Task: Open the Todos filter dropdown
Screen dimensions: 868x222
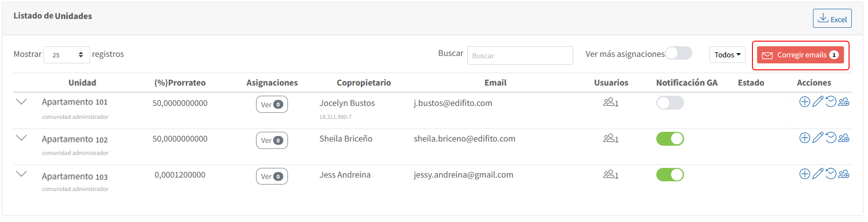Action: (x=727, y=55)
